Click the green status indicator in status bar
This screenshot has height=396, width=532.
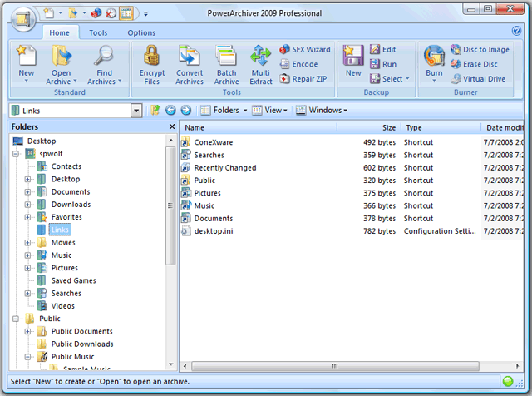(508, 381)
